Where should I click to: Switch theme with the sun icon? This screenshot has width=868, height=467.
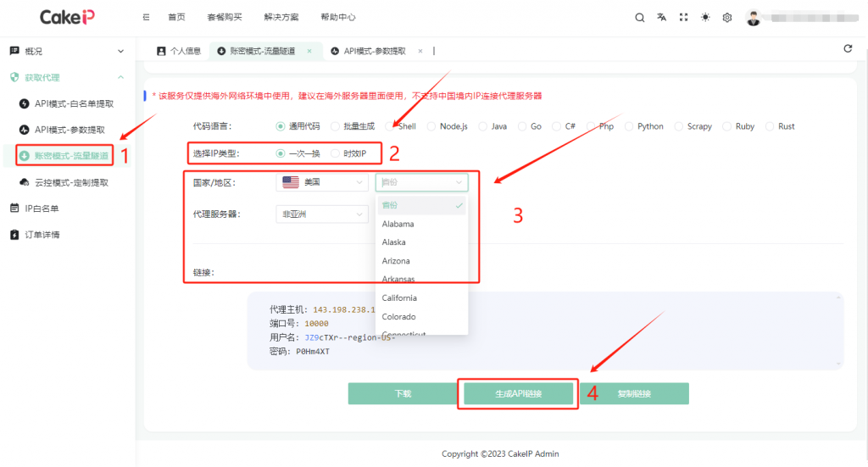click(x=705, y=18)
